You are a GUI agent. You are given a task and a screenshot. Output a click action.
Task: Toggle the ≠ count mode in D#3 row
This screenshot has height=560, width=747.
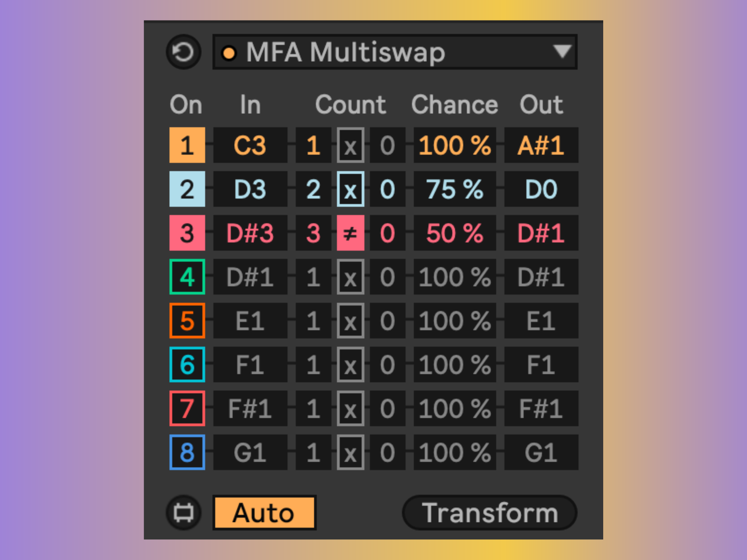(350, 233)
